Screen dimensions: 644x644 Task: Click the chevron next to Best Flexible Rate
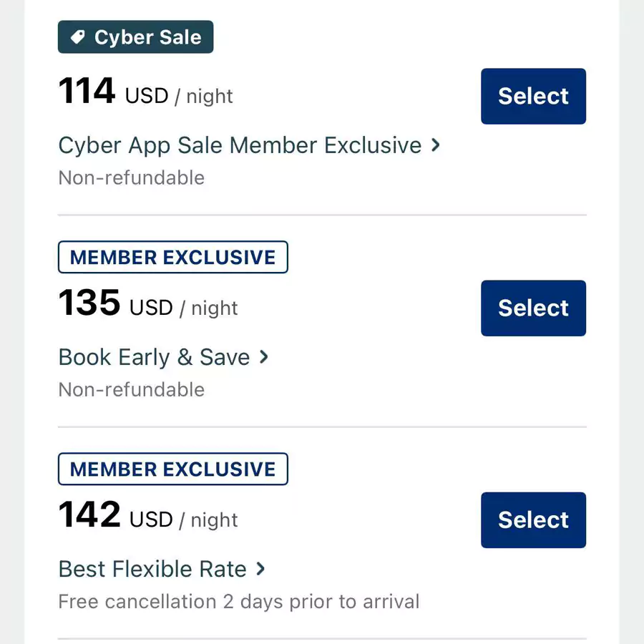259,569
